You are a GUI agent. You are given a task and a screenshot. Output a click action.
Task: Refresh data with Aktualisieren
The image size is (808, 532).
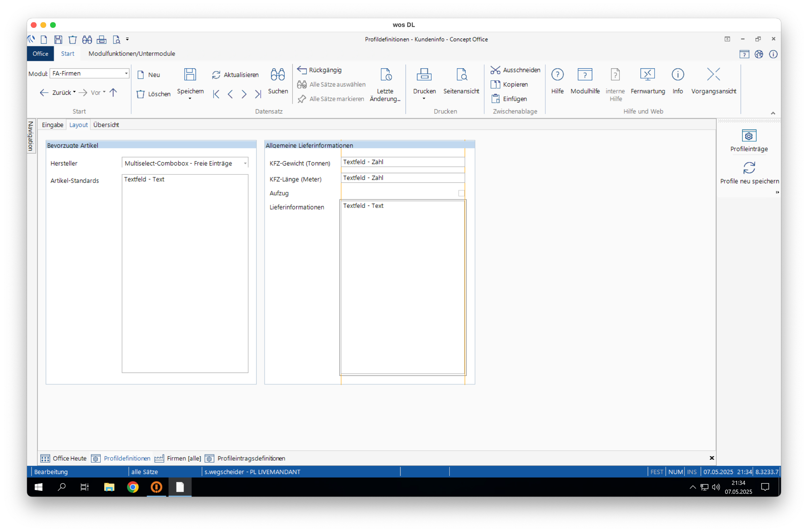coord(235,75)
